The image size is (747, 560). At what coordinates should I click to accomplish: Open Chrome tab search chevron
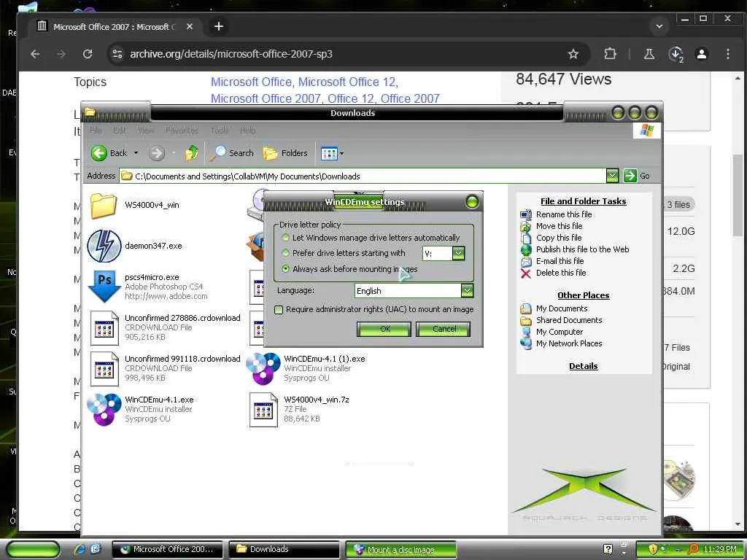(x=659, y=26)
